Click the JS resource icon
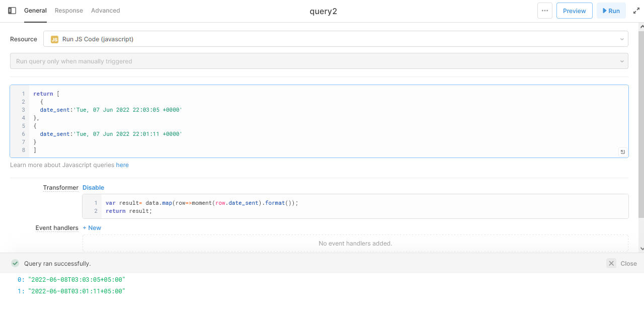 point(54,39)
